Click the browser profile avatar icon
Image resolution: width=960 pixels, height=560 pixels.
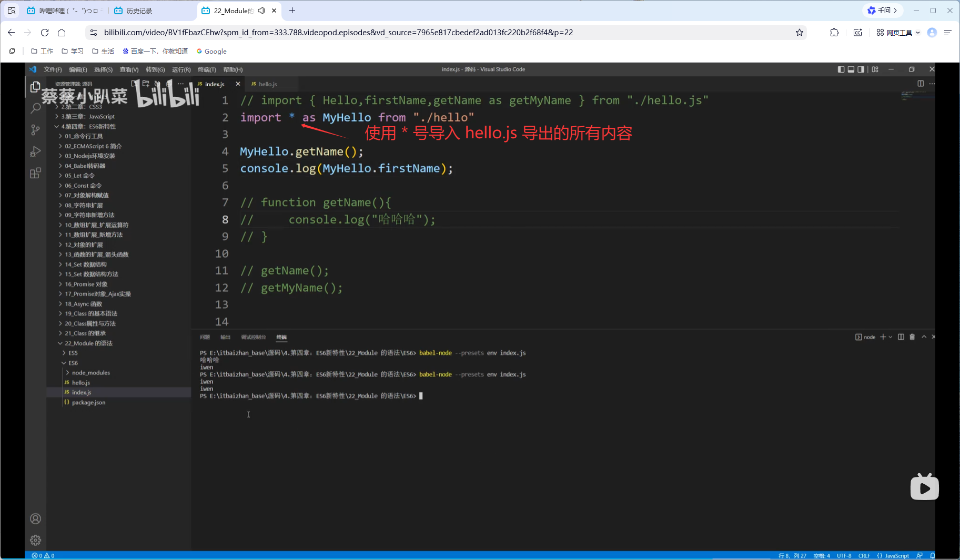tap(932, 33)
